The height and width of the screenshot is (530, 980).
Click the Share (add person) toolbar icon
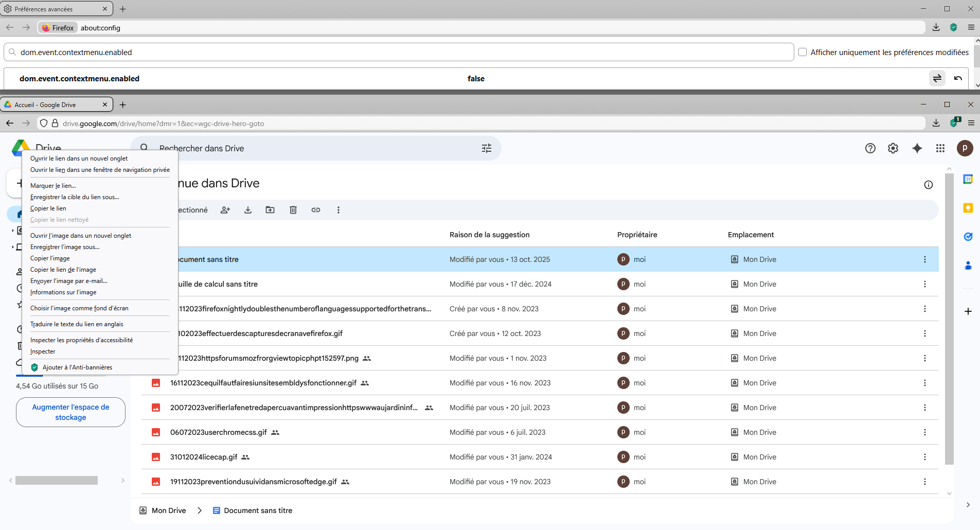coord(225,210)
